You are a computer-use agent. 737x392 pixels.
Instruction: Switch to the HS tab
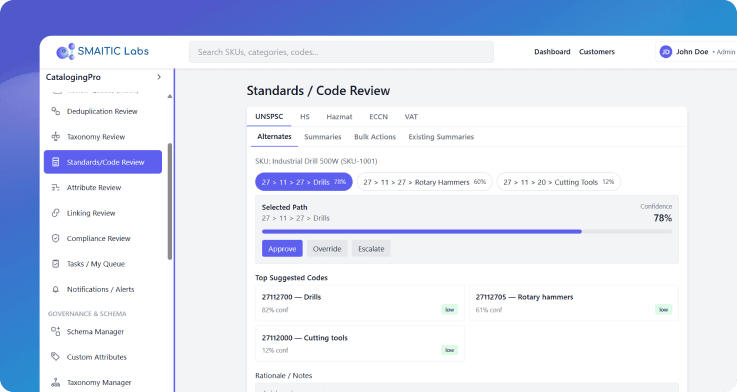pos(305,117)
